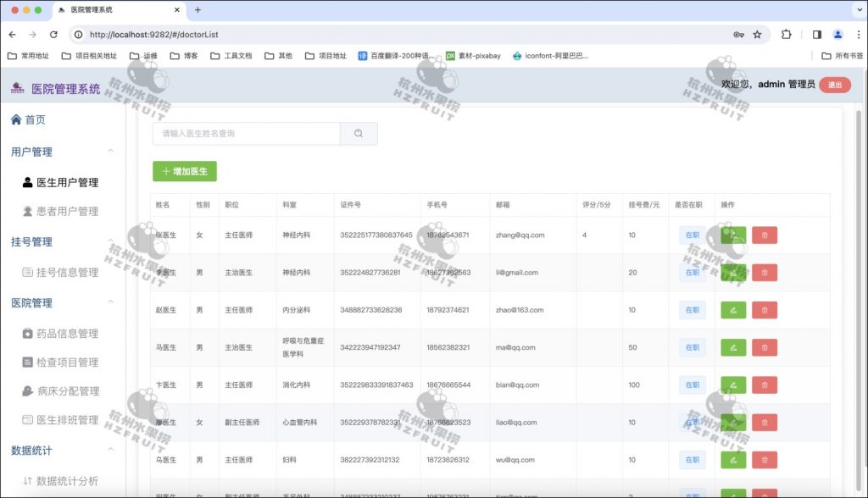Open 挂号信息管理 via its list icon
Viewport: 868px width, 498px height.
(x=29, y=272)
